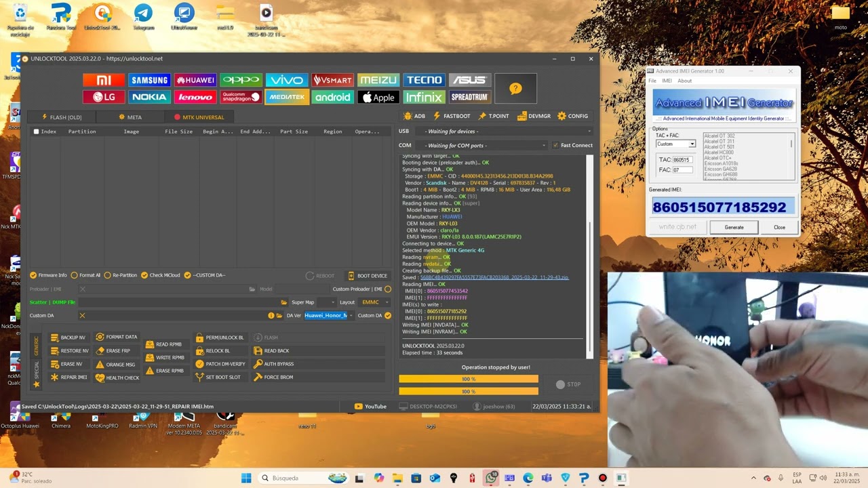Select the Nokia brand tile
Image resolution: width=868 pixels, height=488 pixels.
pyautogui.click(x=149, y=97)
